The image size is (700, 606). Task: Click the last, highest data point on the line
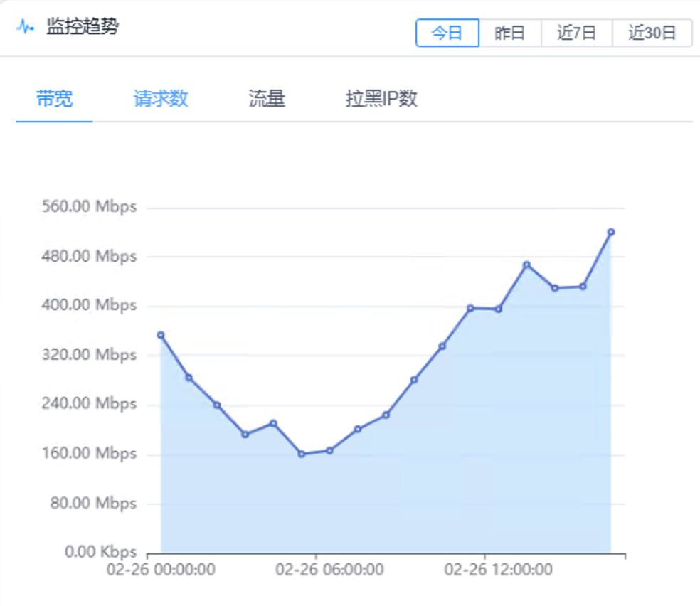click(610, 232)
